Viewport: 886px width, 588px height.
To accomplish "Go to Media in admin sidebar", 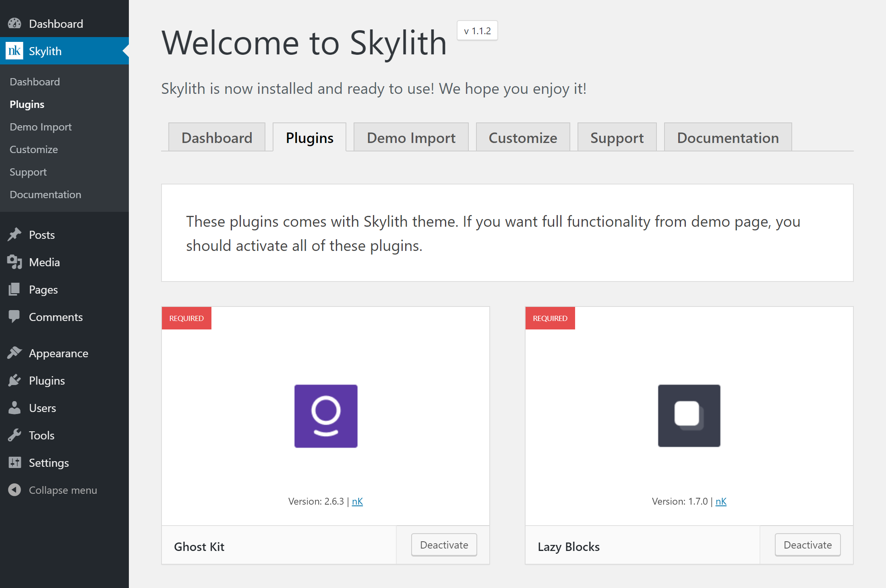I will tap(64, 262).
